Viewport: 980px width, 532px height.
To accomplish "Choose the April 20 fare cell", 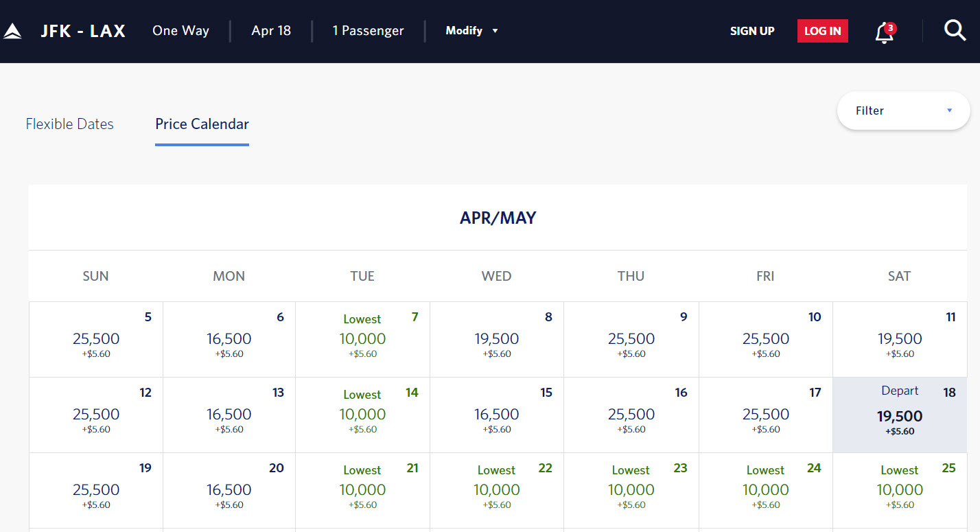I will pos(229,490).
